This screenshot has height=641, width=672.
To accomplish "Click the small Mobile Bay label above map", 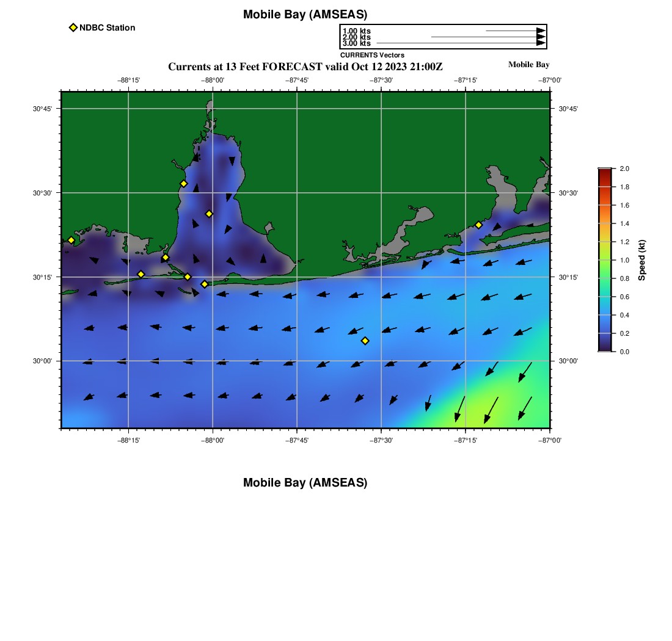I will pyautogui.click(x=528, y=65).
